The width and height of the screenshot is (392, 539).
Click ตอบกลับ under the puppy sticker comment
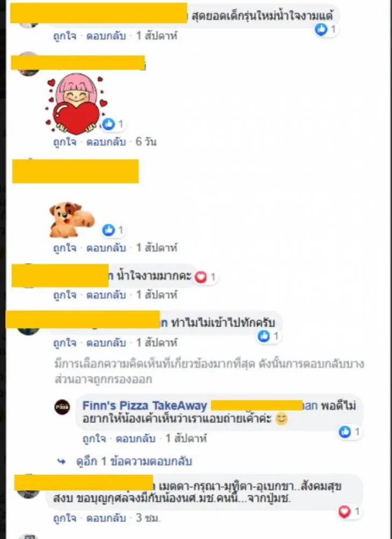coord(106,247)
